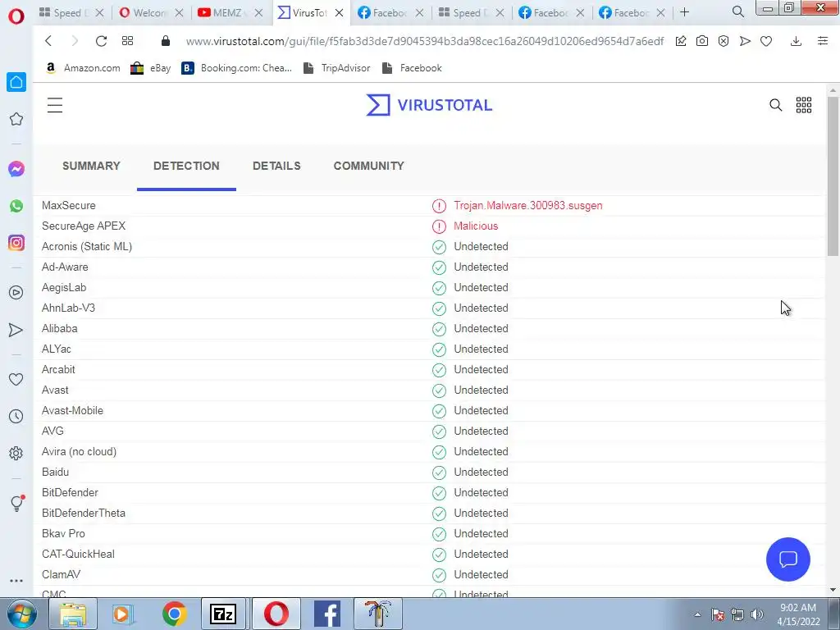The image size is (840, 630).
Task: Click the MaxSecure engine name
Action: pyautogui.click(x=69, y=206)
